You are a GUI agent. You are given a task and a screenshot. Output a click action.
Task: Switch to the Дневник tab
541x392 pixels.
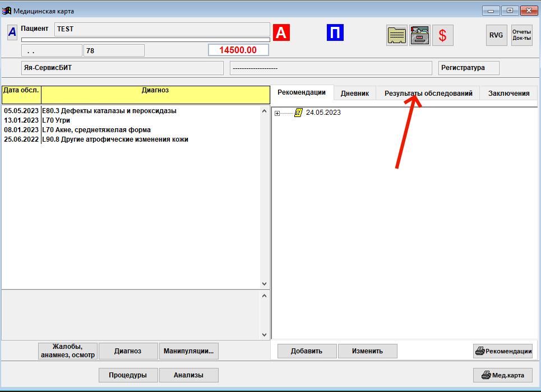point(354,94)
